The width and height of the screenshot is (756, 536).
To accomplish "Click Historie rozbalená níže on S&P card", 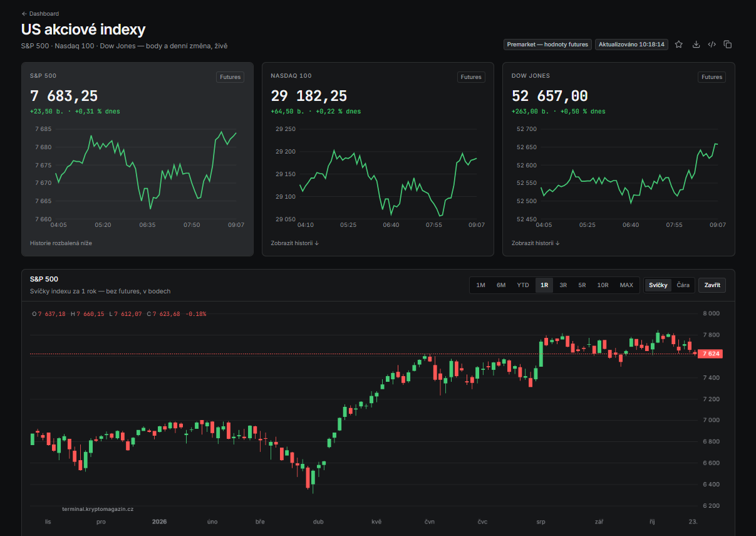I will 61,243.
